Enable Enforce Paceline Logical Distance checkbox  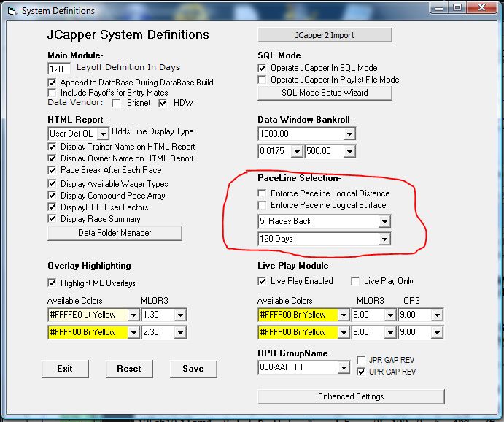click(x=263, y=193)
